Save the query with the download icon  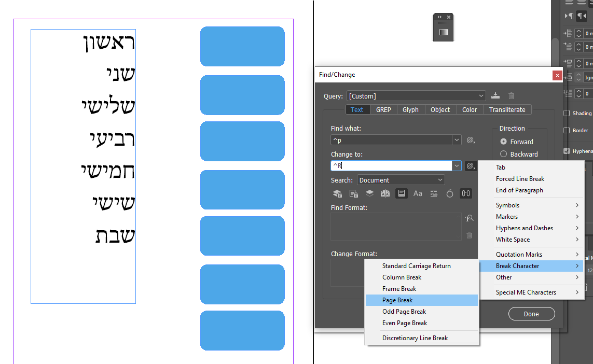(x=495, y=96)
